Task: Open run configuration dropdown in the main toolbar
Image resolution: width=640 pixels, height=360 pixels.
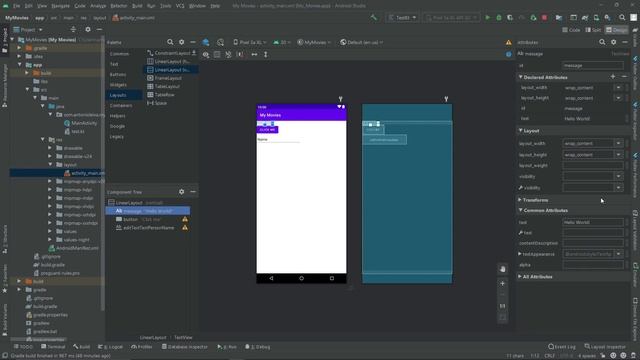Action: (x=402, y=18)
